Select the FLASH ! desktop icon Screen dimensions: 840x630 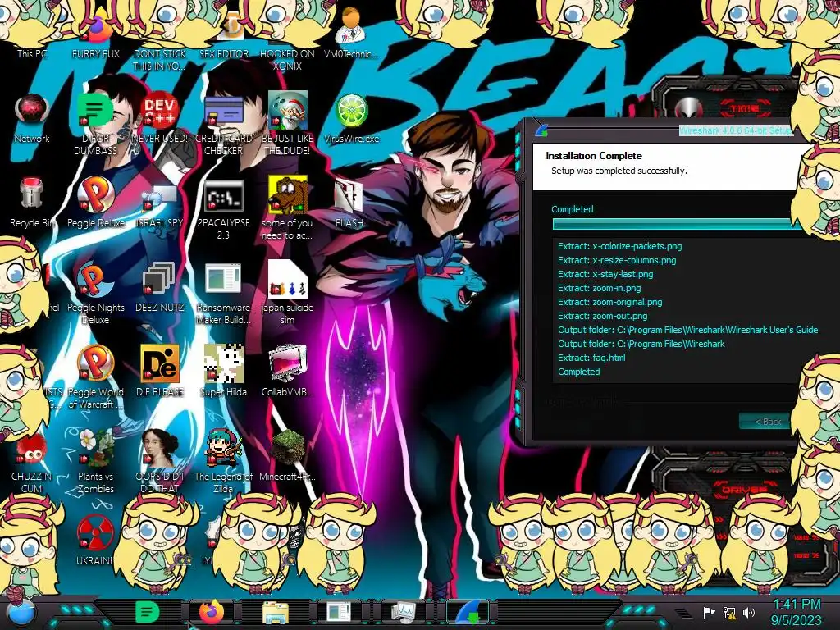pos(351,203)
